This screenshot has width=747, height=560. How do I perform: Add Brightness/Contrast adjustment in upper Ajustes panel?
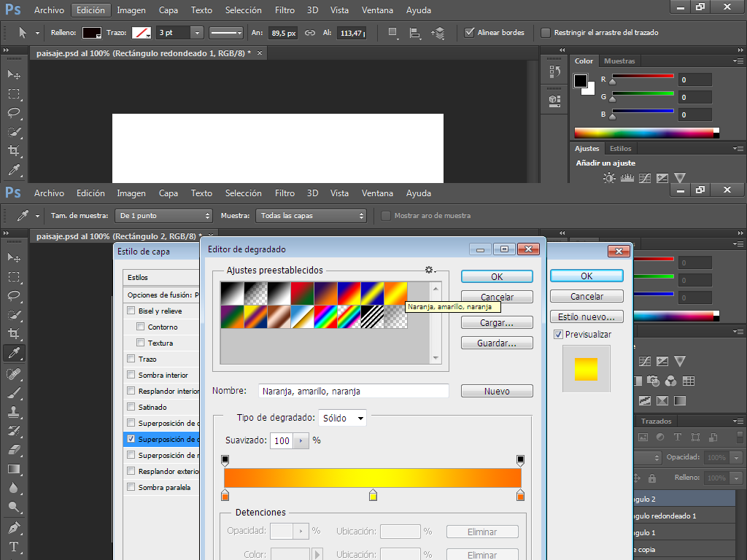point(609,178)
